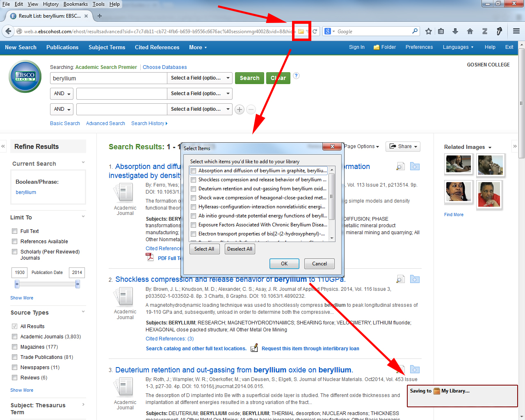Bookmark this page with the star icon
Screen dimensions: 525x420
point(429,31)
